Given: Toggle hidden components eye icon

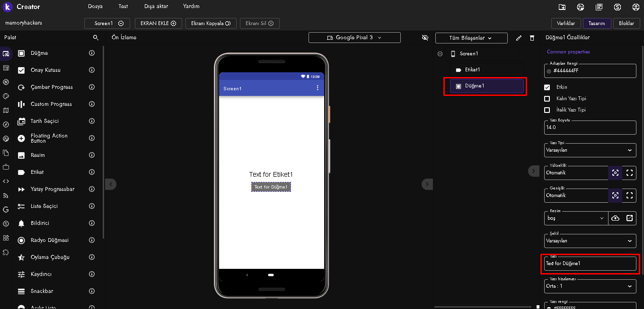Looking at the screenshot, I should 425,38.
